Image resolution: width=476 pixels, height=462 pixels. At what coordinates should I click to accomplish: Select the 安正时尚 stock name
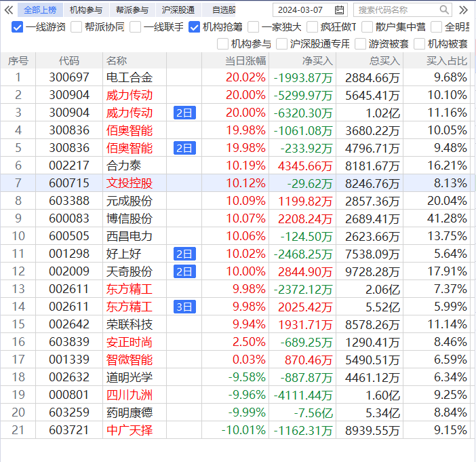[x=130, y=342]
